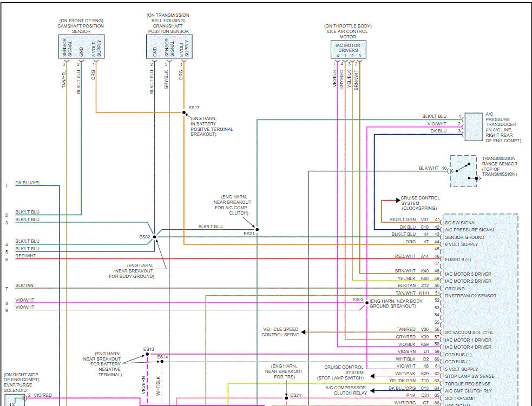Click the A/C PRESSURE SIGNAL pin label

coord(470,230)
